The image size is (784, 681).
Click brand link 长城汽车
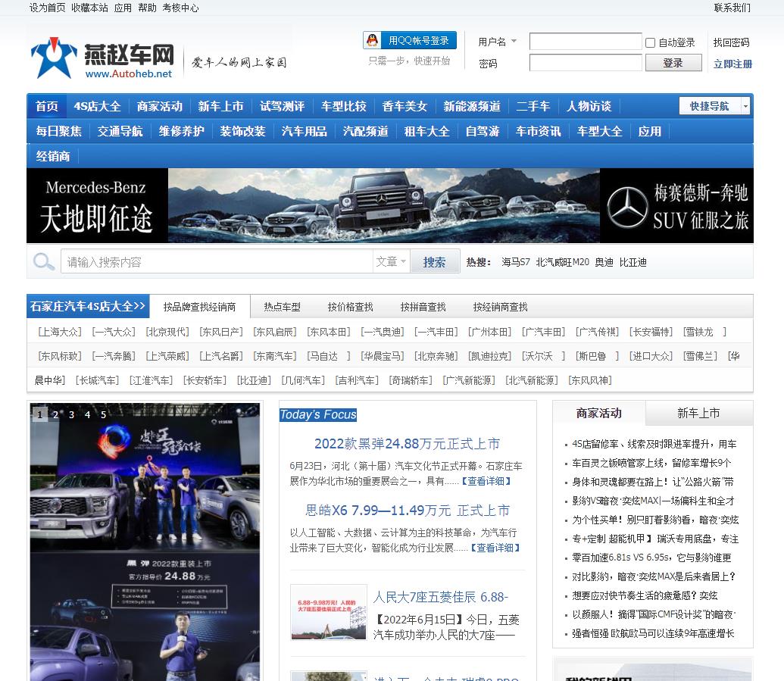97,380
